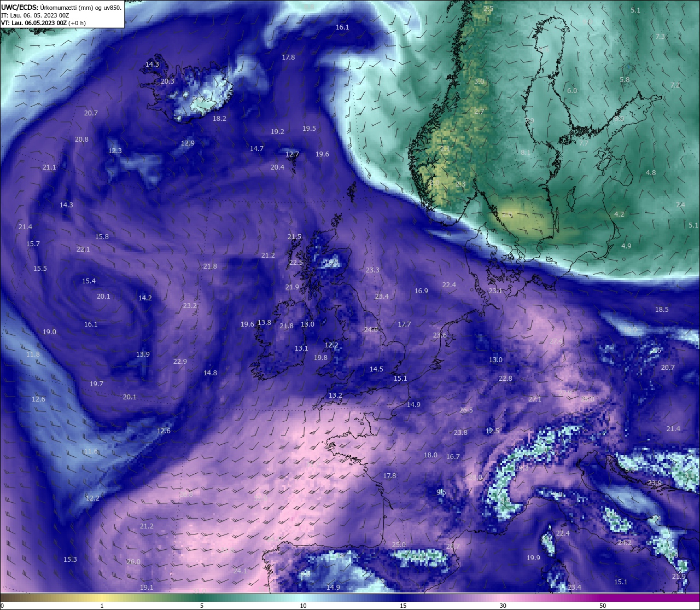Select the 12.7 value near the Faroes
This screenshot has width=700, height=610.
tap(292, 154)
